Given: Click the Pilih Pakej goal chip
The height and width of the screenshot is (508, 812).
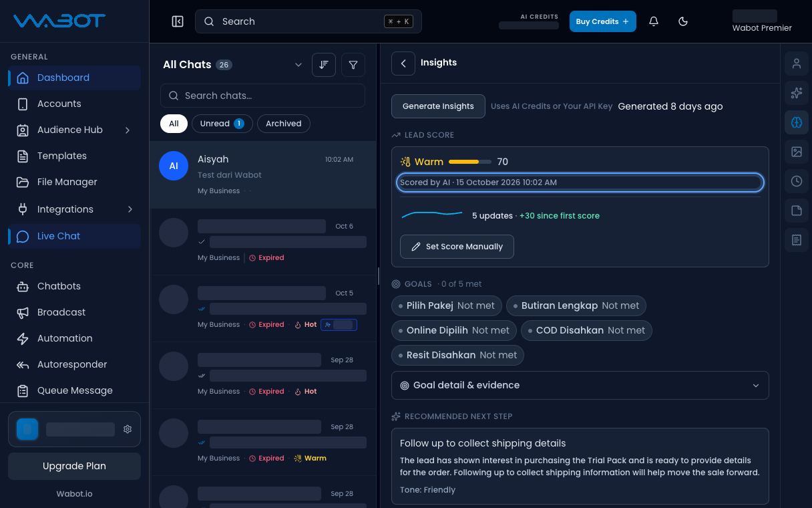Looking at the screenshot, I should 446,305.
